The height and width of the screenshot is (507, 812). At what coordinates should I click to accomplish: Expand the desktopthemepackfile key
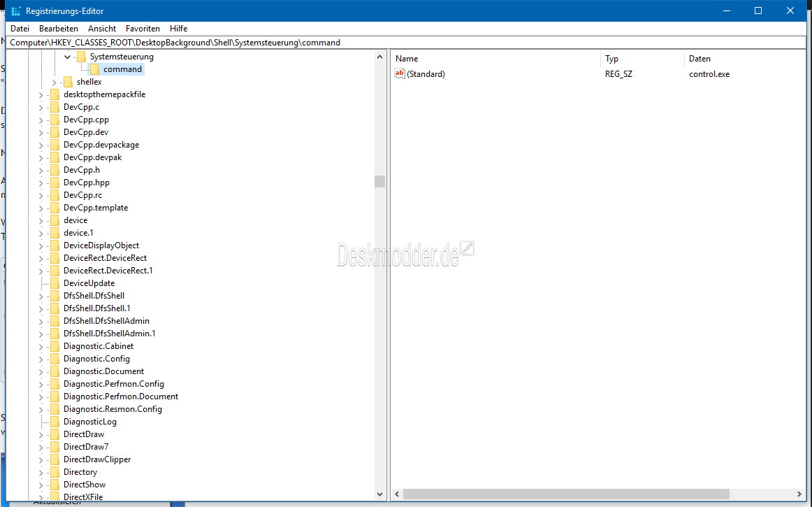point(41,94)
